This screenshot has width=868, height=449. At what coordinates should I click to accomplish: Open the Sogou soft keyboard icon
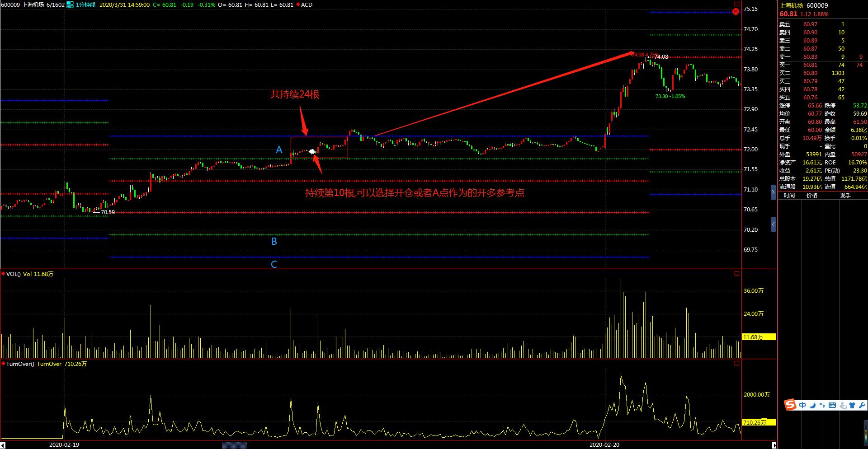tap(832, 405)
